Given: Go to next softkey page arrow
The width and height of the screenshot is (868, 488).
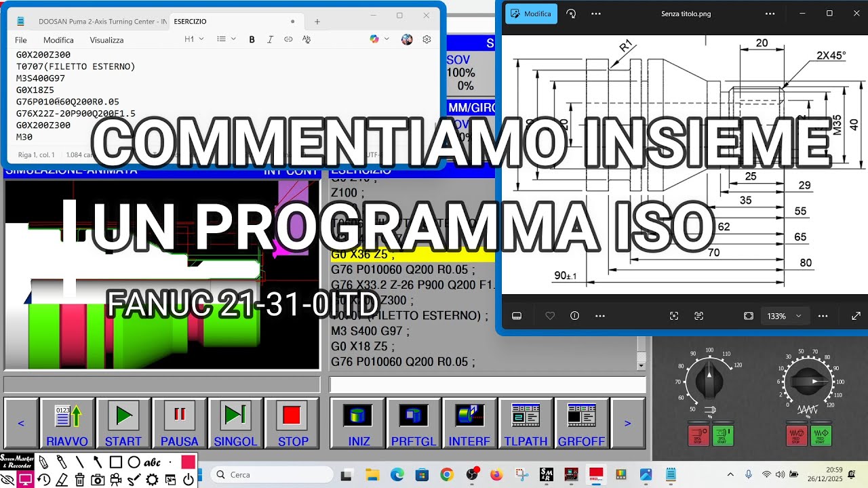Looking at the screenshot, I should pos(627,423).
